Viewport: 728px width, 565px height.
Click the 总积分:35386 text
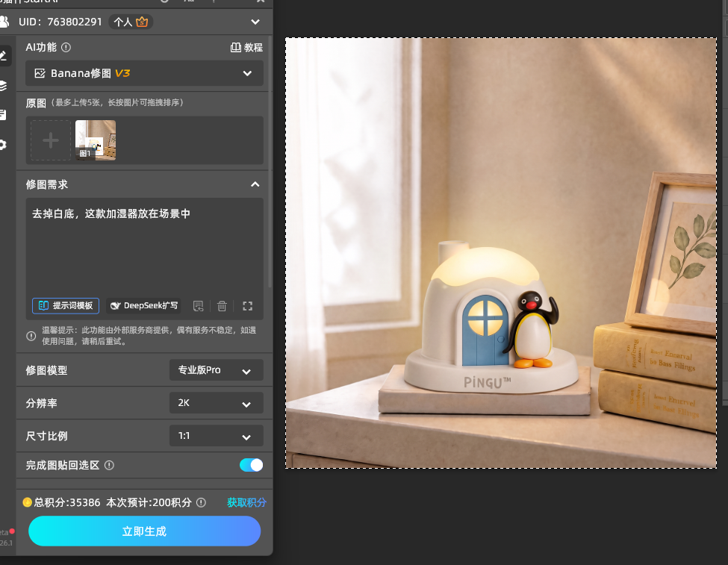coord(67,502)
